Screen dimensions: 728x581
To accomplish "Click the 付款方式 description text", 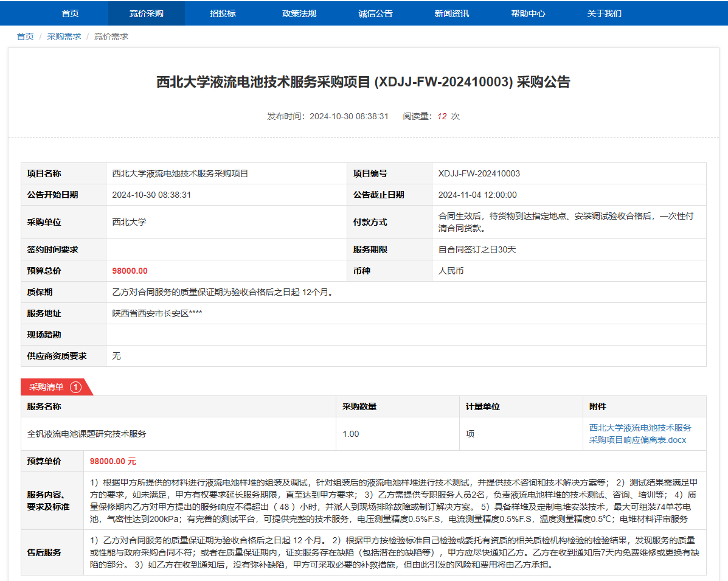I will coord(566,222).
